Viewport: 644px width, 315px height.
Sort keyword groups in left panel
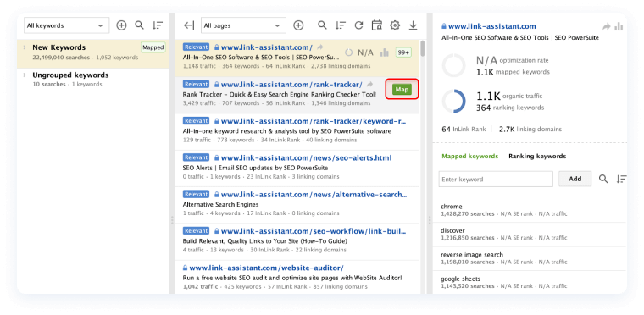pos(158,25)
